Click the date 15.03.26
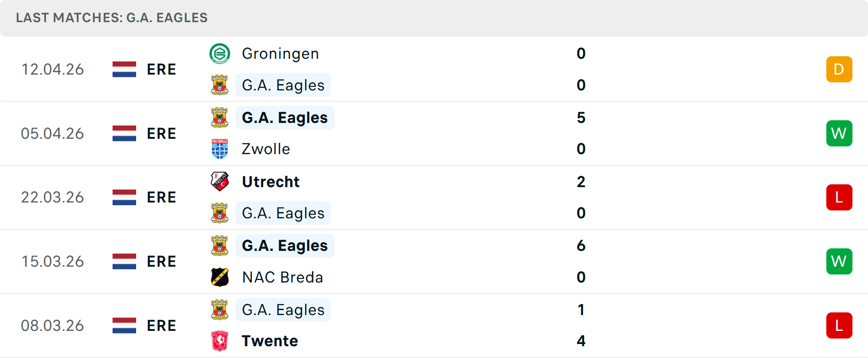This screenshot has width=868, height=358. (52, 261)
